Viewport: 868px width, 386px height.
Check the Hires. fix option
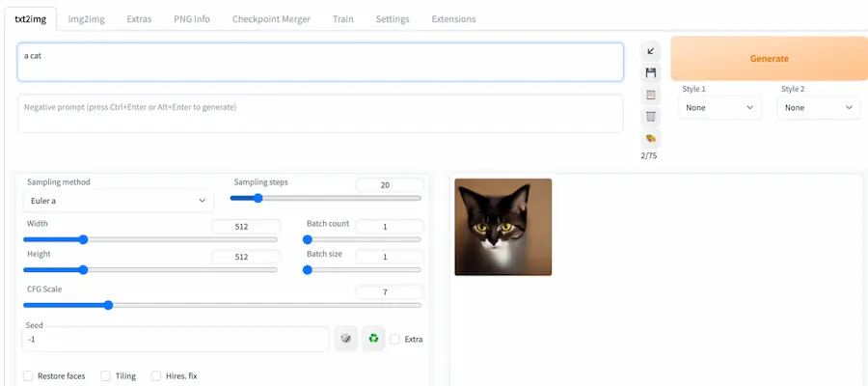click(156, 376)
